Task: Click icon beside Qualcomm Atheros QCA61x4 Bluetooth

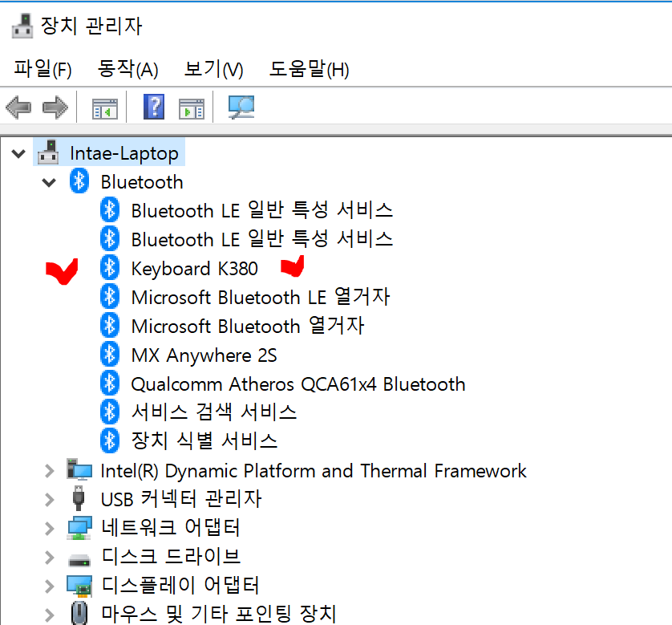Action: click(x=110, y=383)
